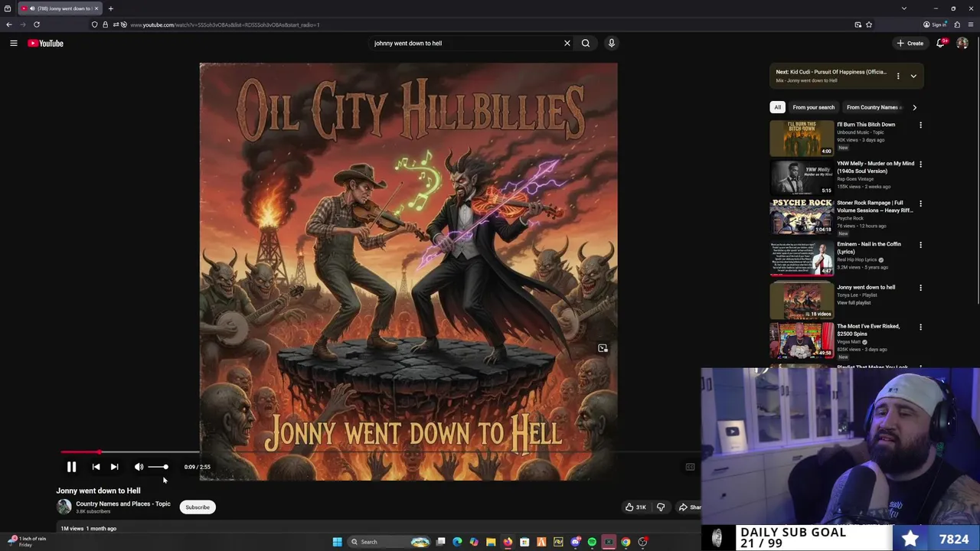Select the All filter chip
This screenshot has width=980, height=551.
point(777,107)
